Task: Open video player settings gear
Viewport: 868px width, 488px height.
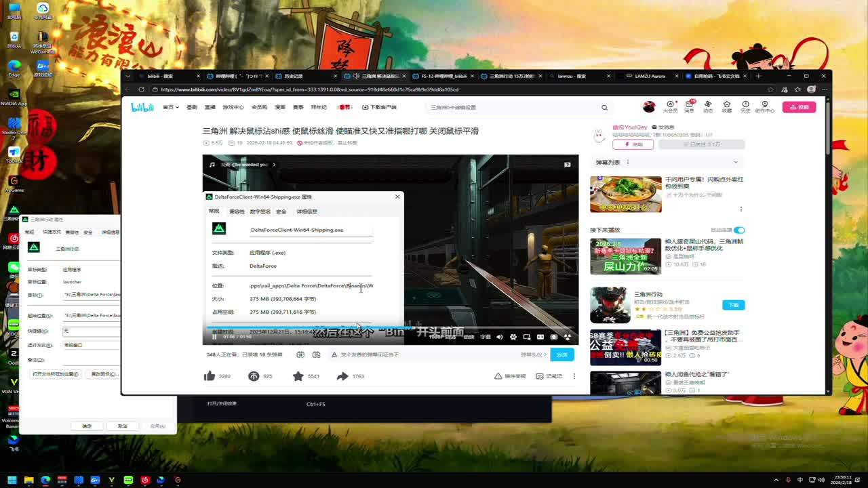Action: (x=513, y=337)
